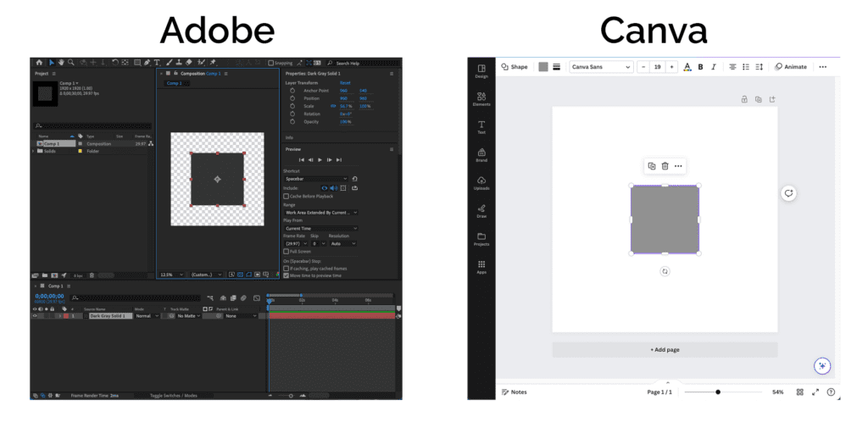This screenshot has width=868, height=428.
Task: Hide the Dark Gray Solid 1 layer
Action: pos(35,315)
